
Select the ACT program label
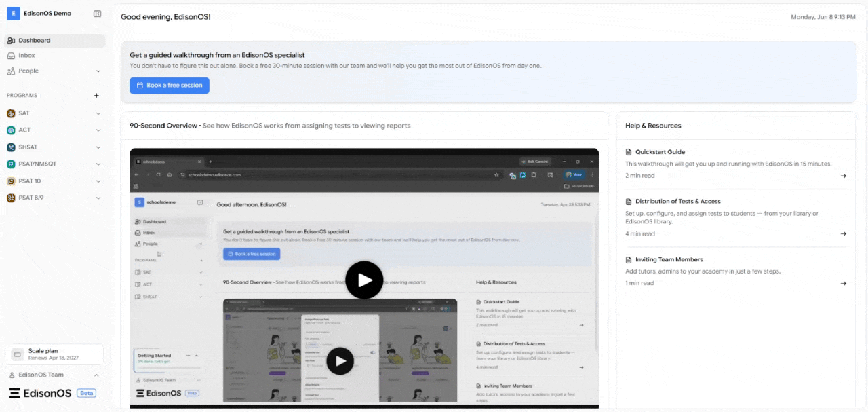pos(24,130)
